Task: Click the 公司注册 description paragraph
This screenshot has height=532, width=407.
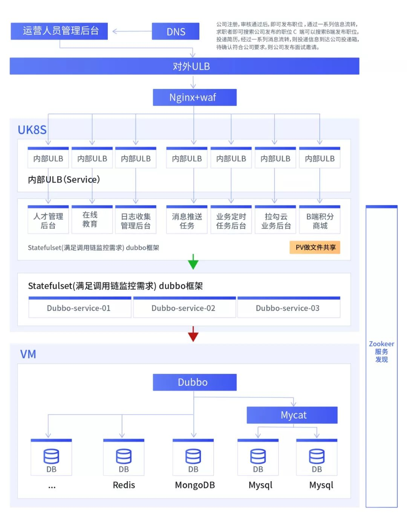Action: (x=288, y=36)
